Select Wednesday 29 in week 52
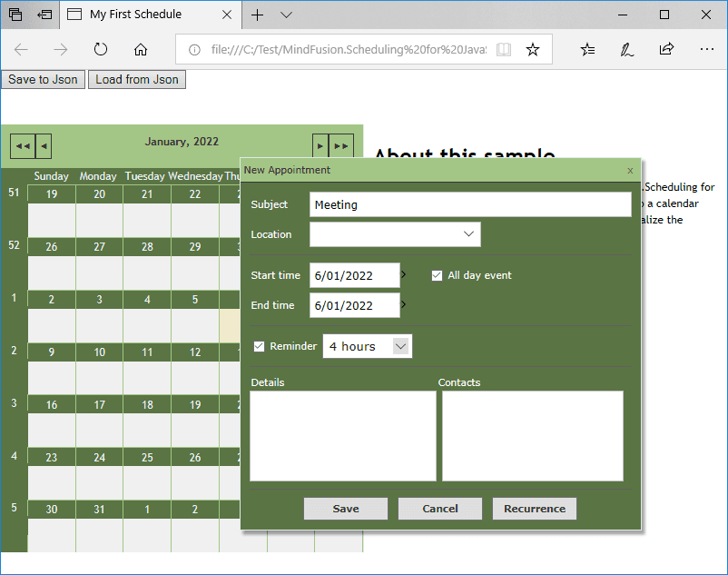 click(x=195, y=247)
